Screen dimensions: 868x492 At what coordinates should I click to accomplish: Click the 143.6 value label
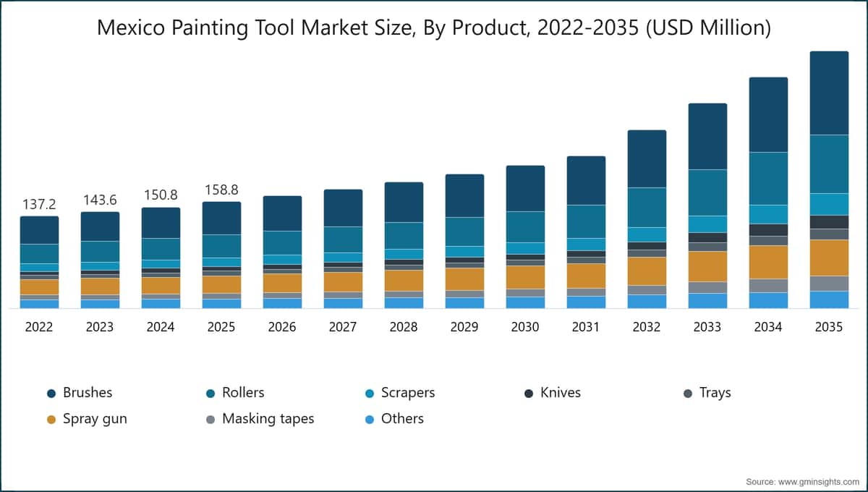coord(100,200)
